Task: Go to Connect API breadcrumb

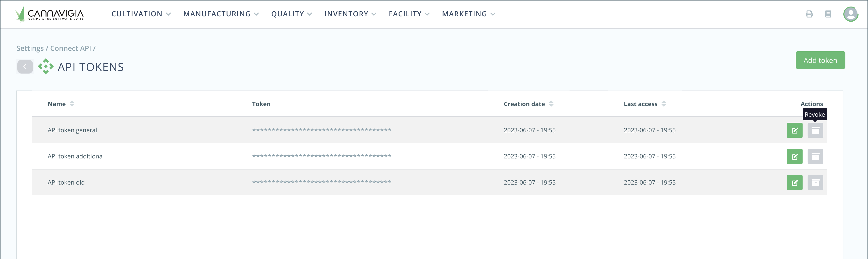Action: pos(70,49)
